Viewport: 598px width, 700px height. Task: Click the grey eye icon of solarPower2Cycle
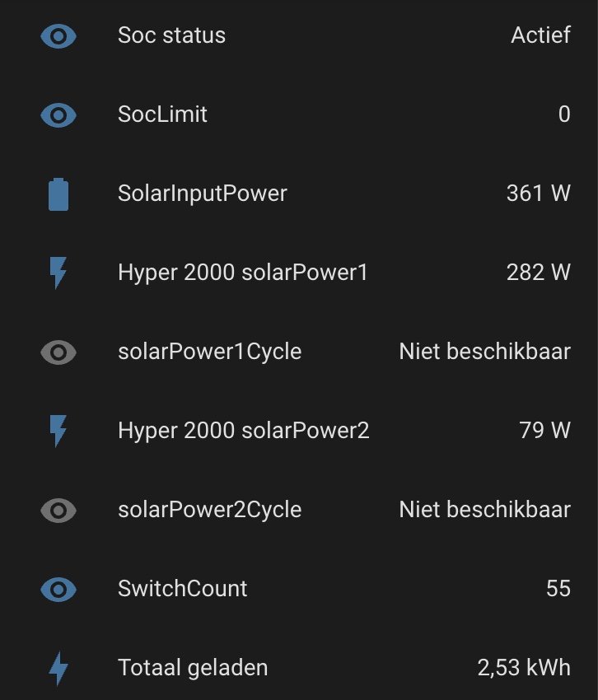(x=58, y=511)
